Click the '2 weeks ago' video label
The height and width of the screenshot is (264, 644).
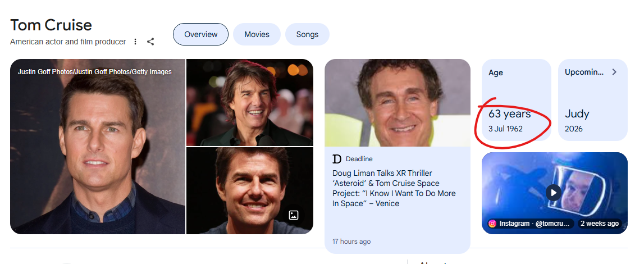(x=600, y=224)
